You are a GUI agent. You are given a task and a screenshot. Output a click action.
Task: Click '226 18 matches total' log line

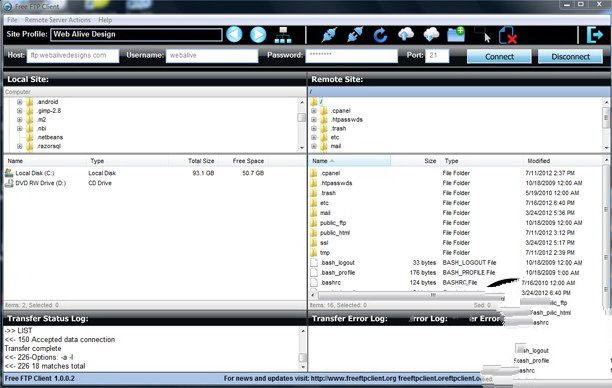click(x=44, y=366)
